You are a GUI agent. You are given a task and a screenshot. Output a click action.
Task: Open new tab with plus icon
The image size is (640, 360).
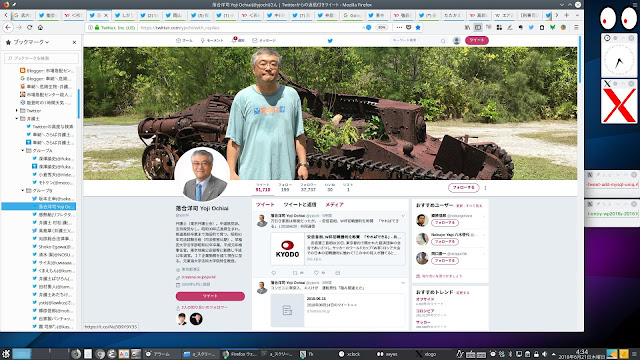tap(567, 15)
